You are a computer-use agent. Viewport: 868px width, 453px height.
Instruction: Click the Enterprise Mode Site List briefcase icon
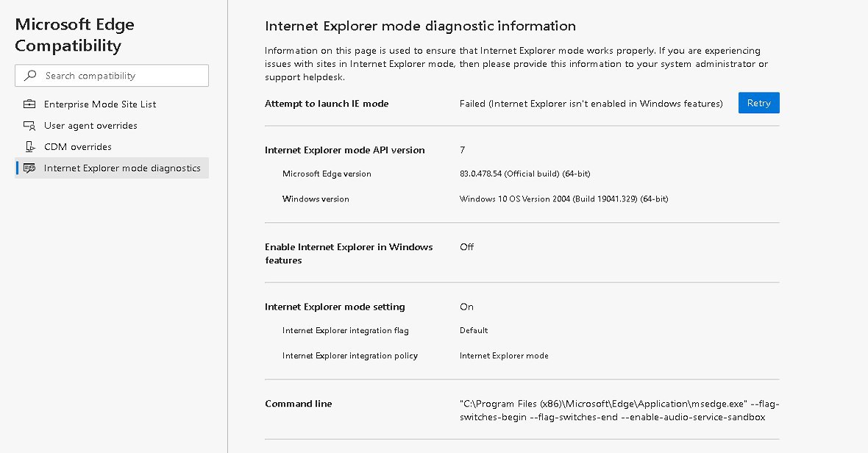29,104
